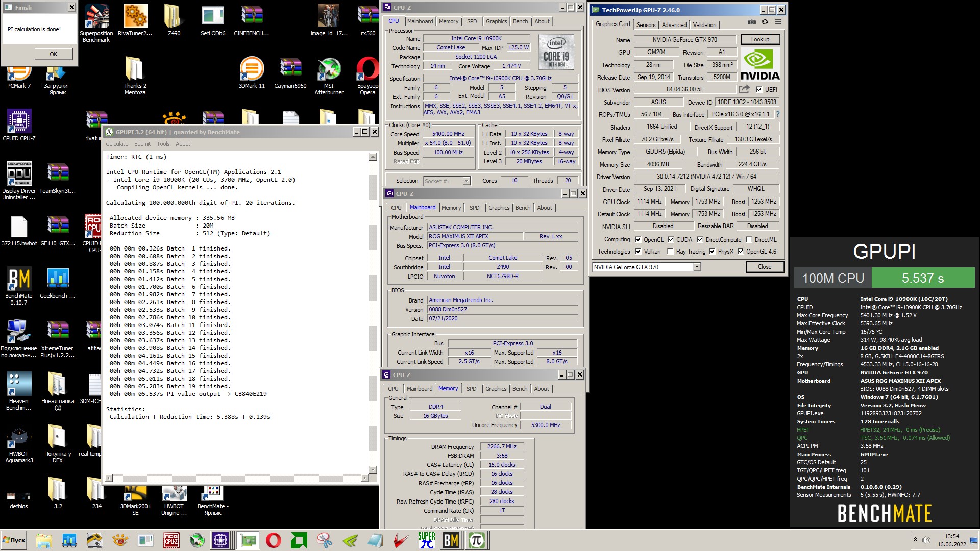Click the Close button in GPU-Z
The width and height of the screenshot is (980, 551).
pyautogui.click(x=765, y=267)
